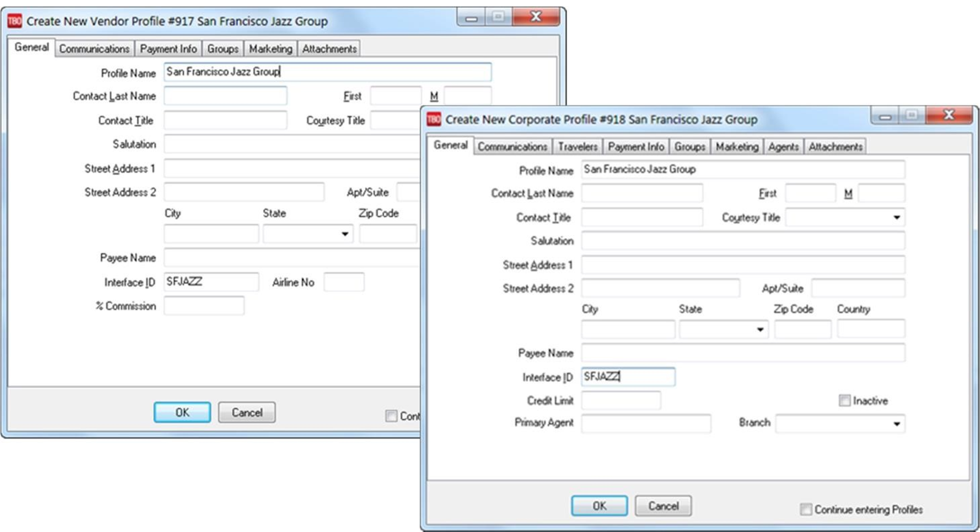
Task: Click the TBO icon on the Corporate Profile title bar
Action: click(x=433, y=119)
